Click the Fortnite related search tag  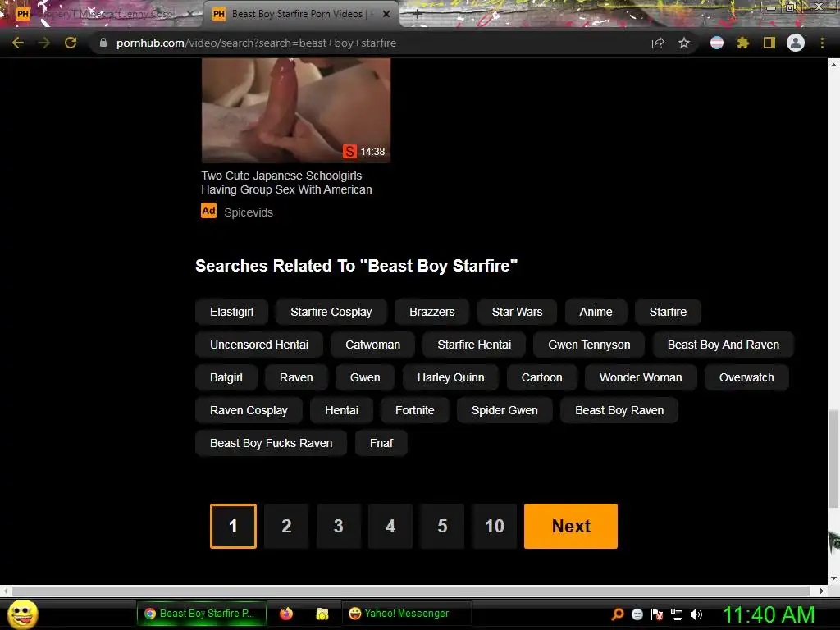click(414, 410)
